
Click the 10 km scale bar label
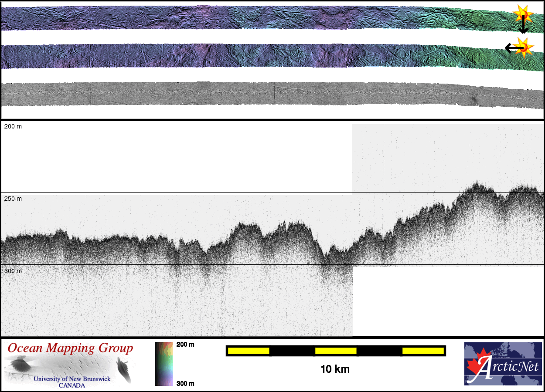click(335, 369)
